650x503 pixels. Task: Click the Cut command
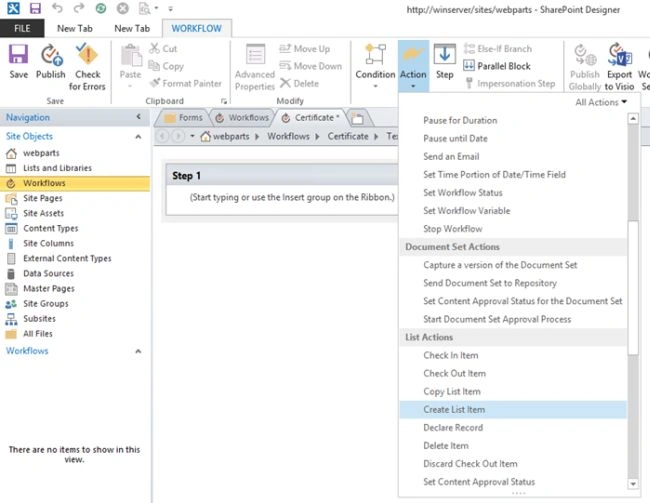(163, 49)
